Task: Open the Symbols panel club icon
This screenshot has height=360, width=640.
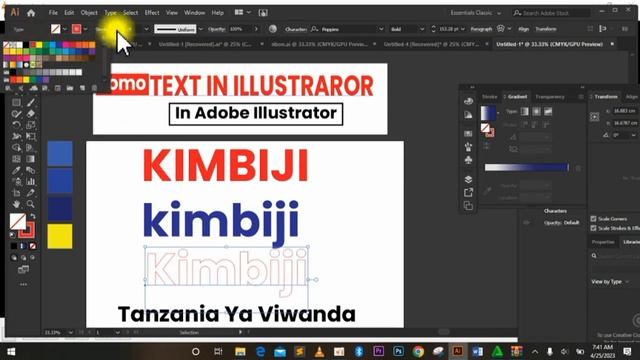Action: click(x=468, y=160)
